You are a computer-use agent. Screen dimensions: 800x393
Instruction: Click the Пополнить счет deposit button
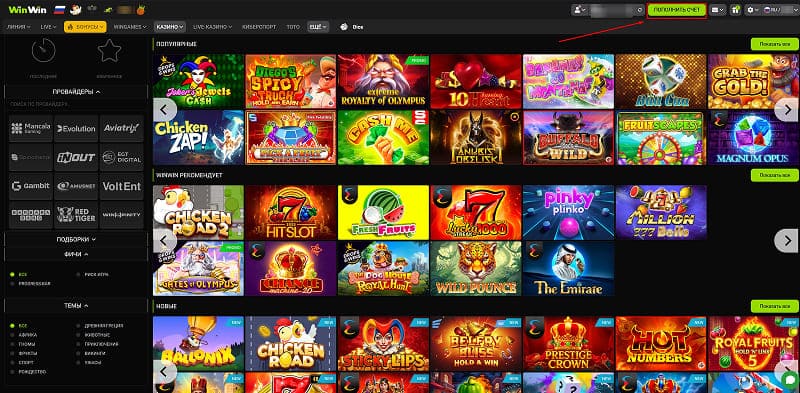677,10
